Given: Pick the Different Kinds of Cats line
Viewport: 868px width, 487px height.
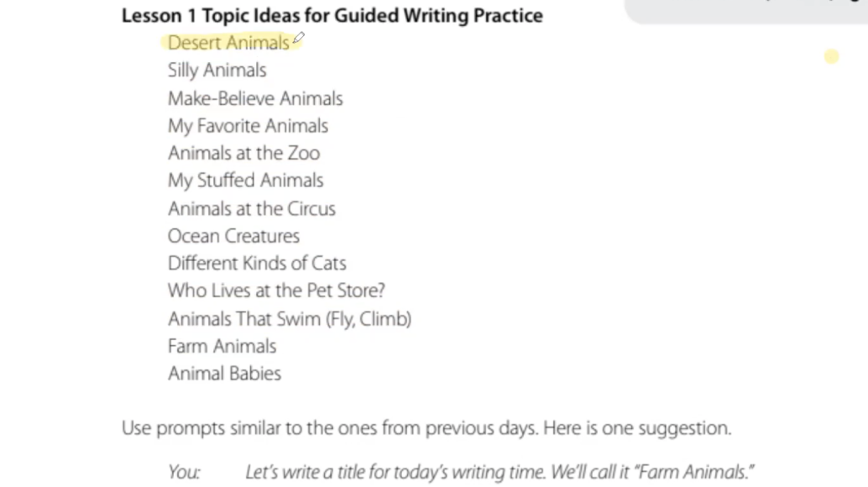Looking at the screenshot, I should click(257, 264).
